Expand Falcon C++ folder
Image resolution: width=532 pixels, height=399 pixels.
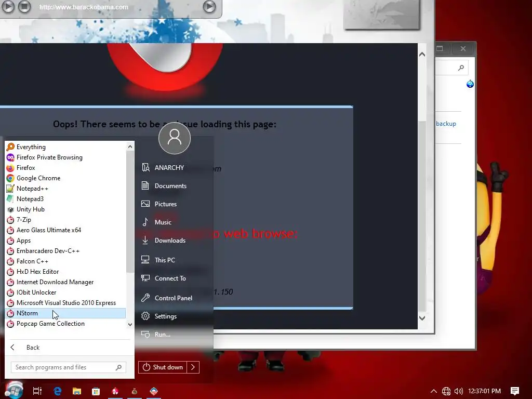click(x=65, y=261)
